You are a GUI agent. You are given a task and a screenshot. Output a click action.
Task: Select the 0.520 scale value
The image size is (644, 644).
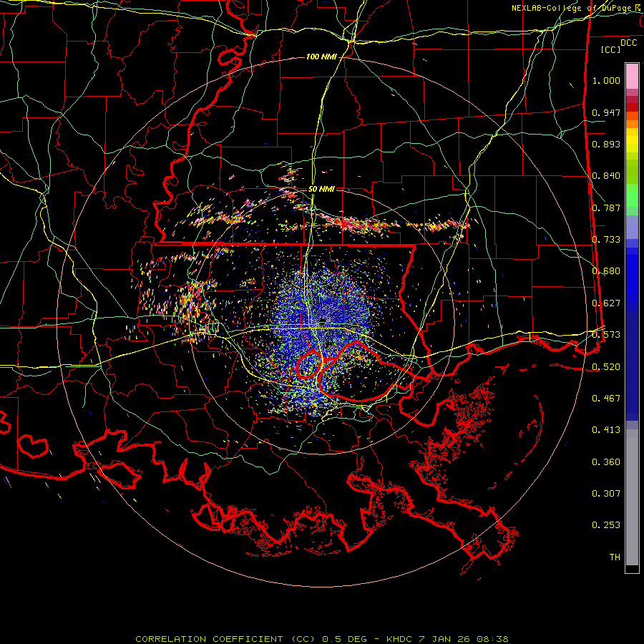606,367
